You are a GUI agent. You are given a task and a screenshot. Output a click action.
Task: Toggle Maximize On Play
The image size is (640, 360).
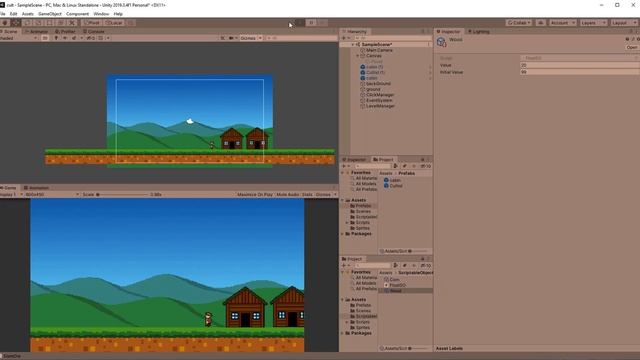tap(255, 195)
